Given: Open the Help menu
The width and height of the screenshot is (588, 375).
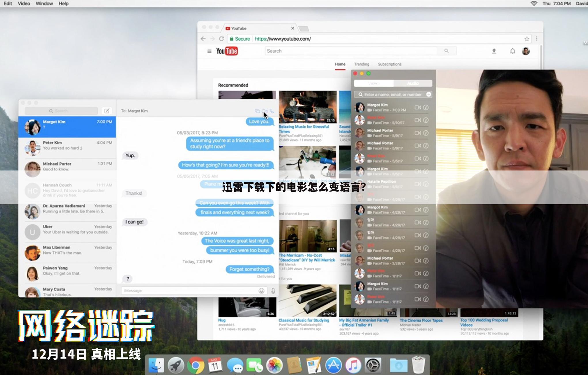Looking at the screenshot, I should [x=64, y=3].
